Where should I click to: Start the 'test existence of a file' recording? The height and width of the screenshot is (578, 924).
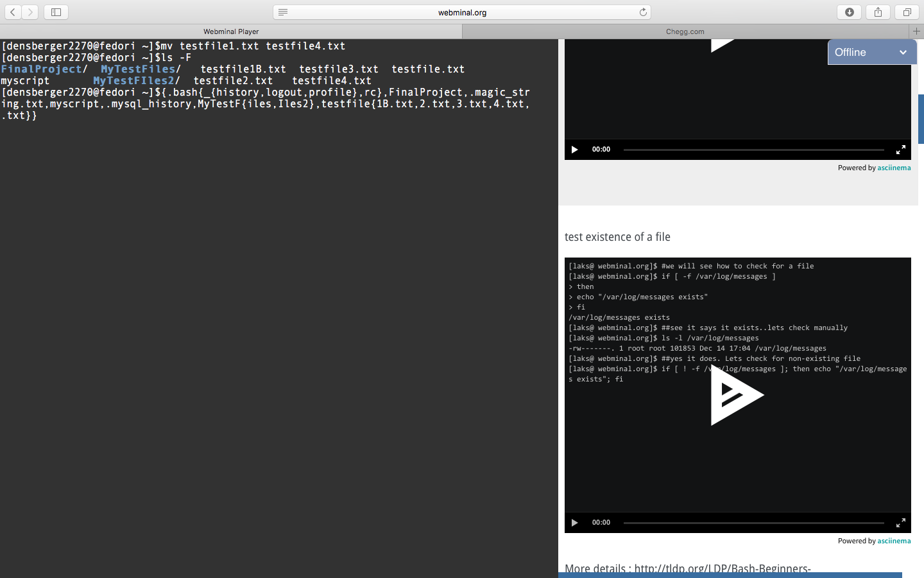point(737,395)
